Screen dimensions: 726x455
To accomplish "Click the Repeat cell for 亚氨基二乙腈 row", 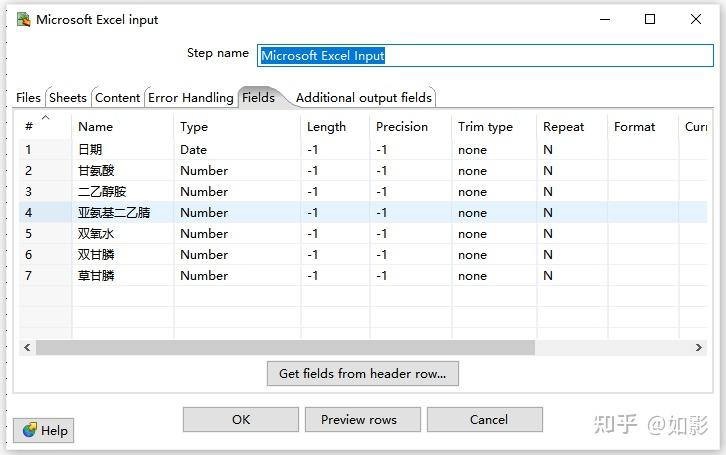I will click(x=572, y=212).
